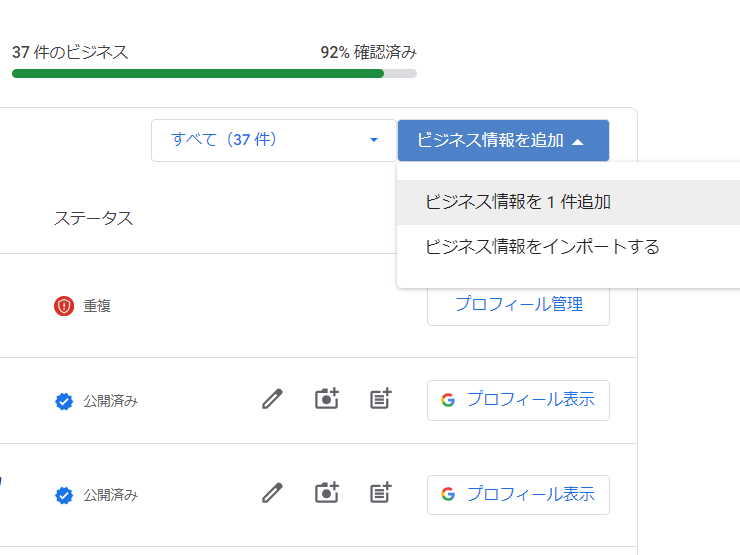
Task: Click first プロフィール表示 button
Action: pos(518,400)
